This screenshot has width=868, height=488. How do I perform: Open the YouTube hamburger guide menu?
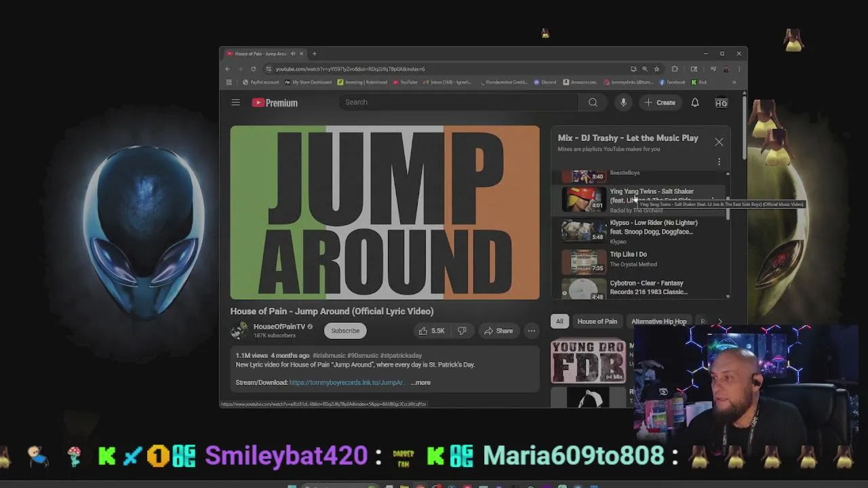point(235,102)
